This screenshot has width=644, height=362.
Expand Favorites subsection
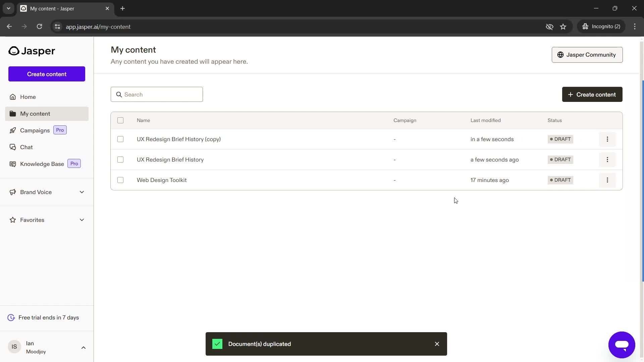(82, 219)
